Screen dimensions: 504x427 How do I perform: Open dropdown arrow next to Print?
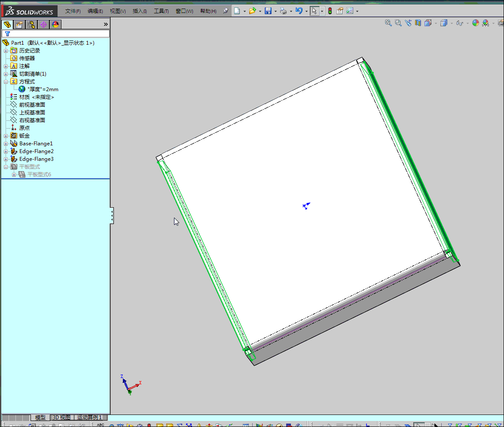[x=291, y=11]
